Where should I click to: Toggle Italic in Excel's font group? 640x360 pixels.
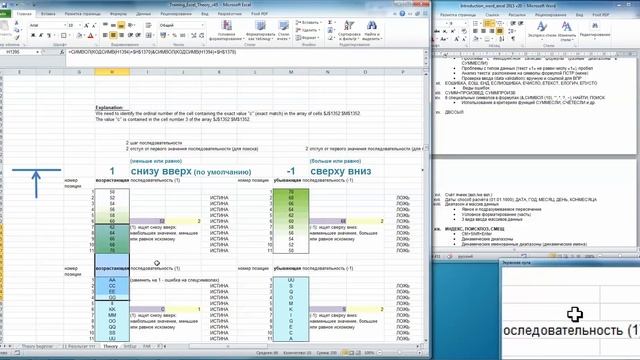41,35
